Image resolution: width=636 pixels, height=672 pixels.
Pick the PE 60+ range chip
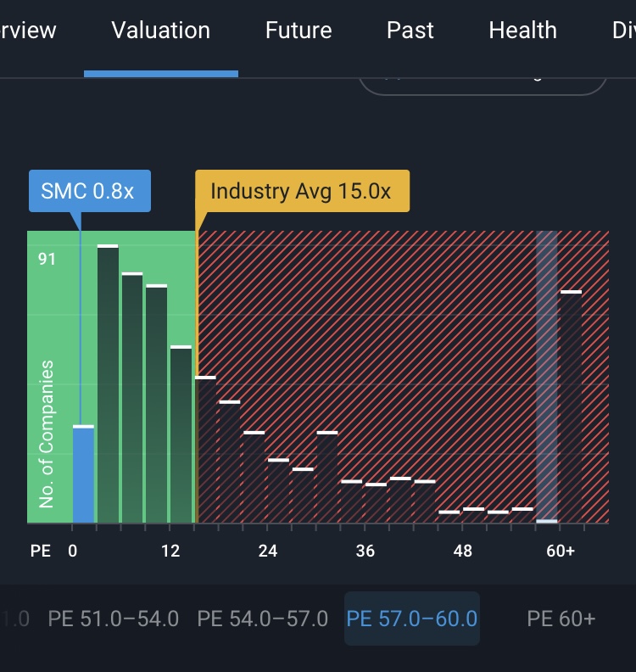point(561,619)
